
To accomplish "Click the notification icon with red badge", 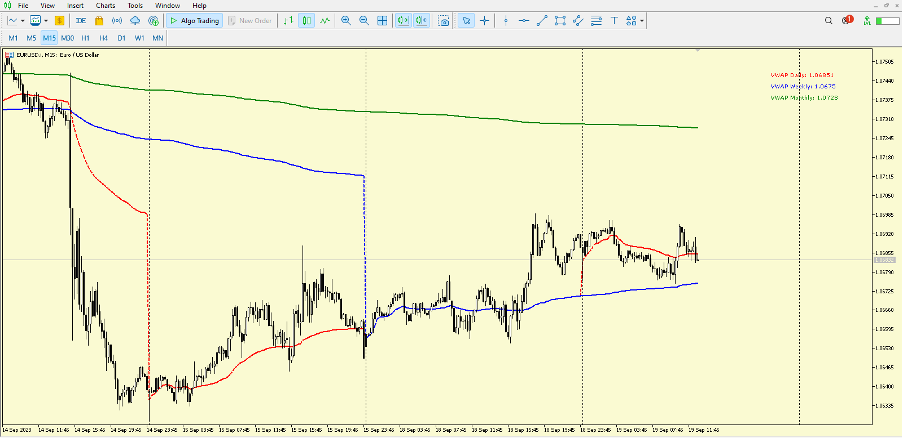I will tap(847, 20).
